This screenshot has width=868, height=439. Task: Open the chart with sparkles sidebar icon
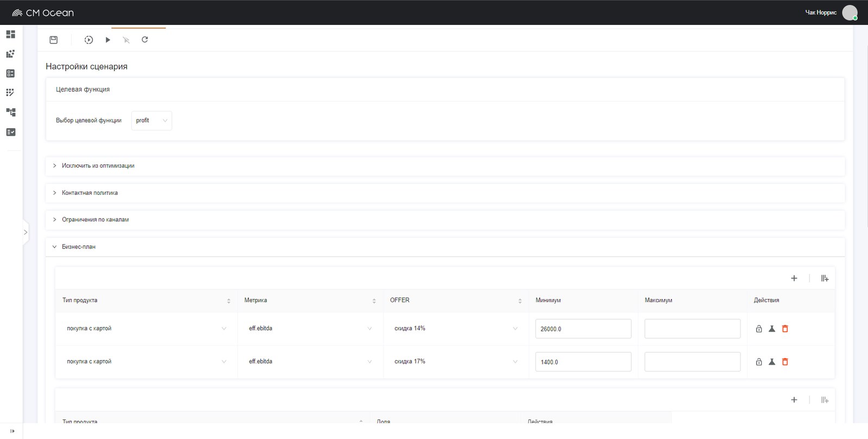pyautogui.click(x=10, y=54)
